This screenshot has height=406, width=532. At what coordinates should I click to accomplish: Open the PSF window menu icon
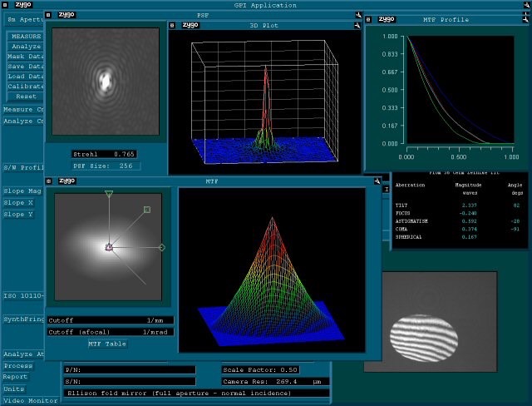click(x=49, y=15)
